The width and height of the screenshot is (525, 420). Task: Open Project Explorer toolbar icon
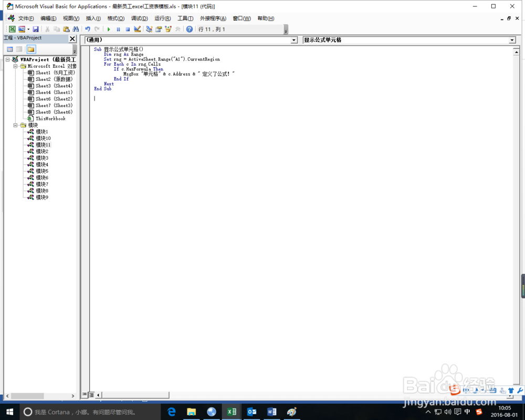point(149,29)
